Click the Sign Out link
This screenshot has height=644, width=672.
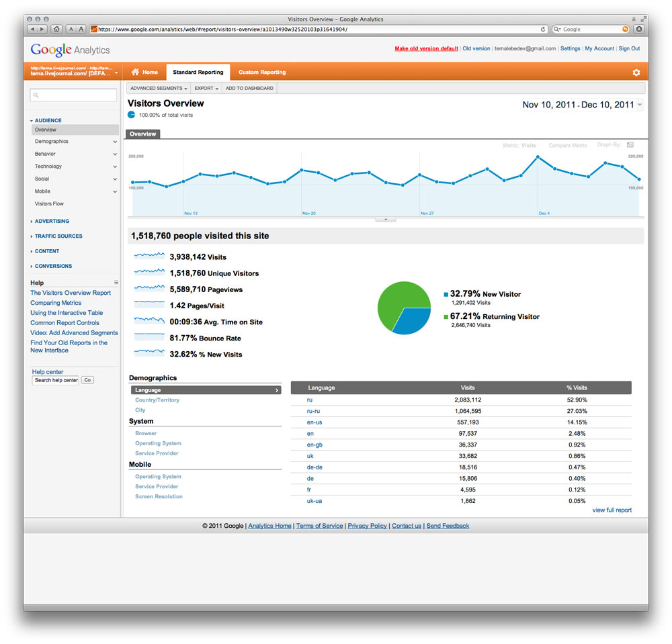pos(629,48)
